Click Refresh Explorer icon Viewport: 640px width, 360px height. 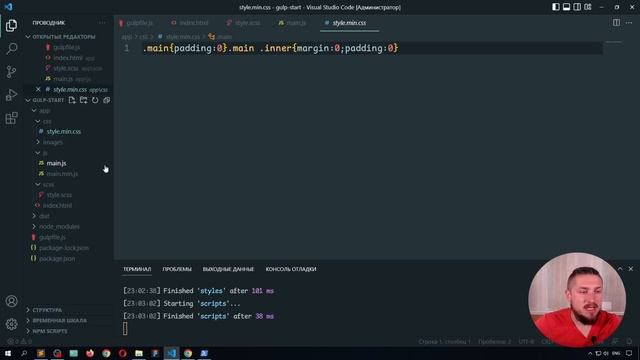[x=95, y=100]
